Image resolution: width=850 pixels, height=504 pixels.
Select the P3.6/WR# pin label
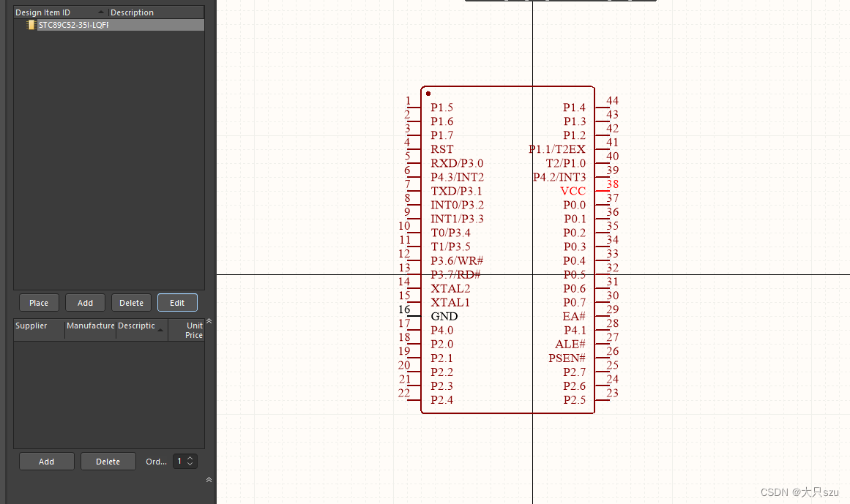tap(457, 261)
